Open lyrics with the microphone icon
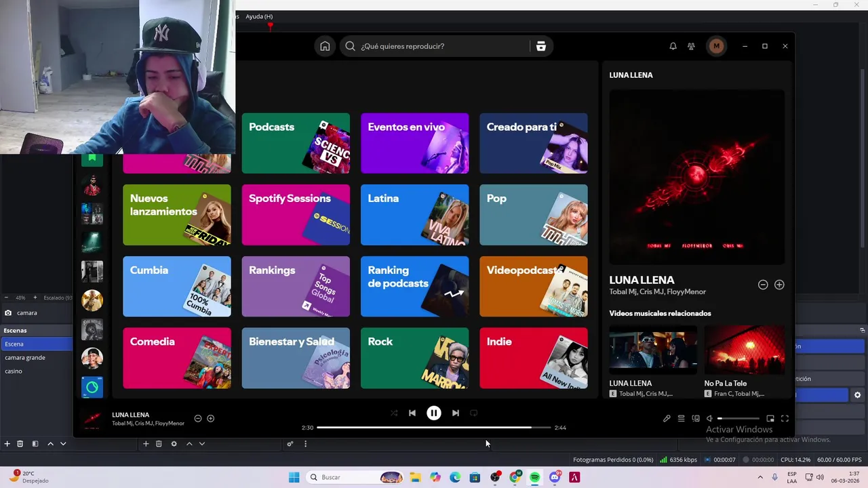Viewport: 868px width, 488px height. tap(667, 419)
